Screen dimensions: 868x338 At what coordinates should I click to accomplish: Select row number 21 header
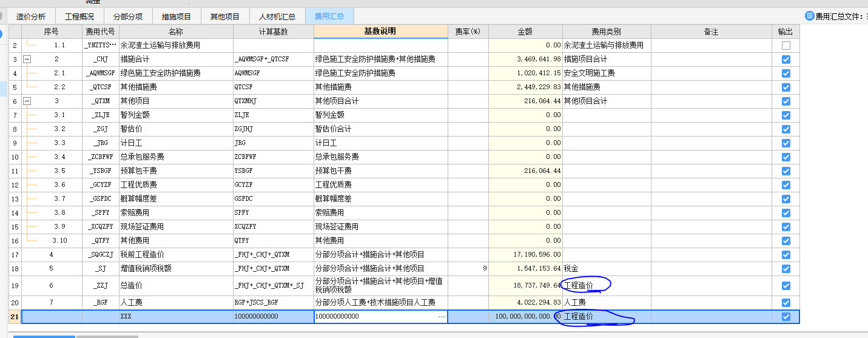pyautogui.click(x=15, y=317)
